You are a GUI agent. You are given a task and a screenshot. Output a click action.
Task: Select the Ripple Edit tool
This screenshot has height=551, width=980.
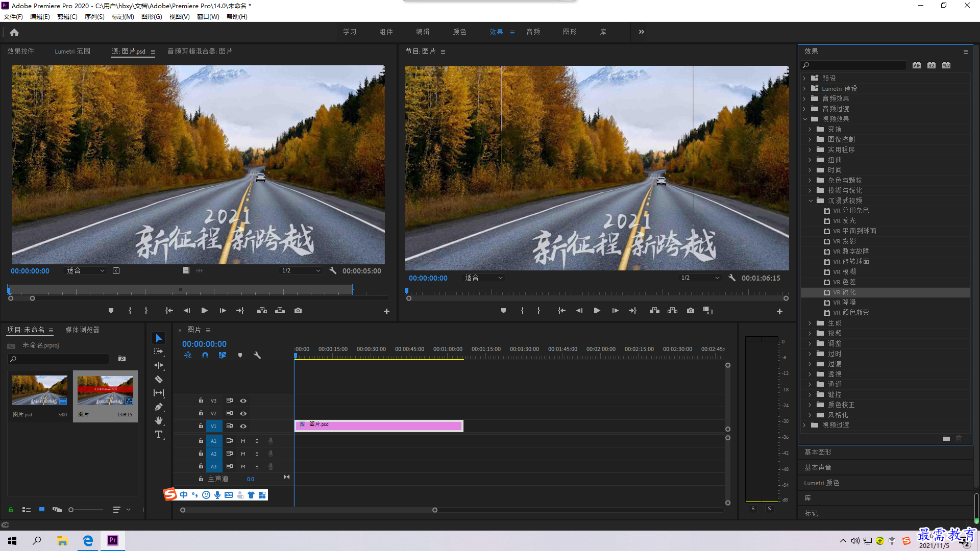point(159,365)
